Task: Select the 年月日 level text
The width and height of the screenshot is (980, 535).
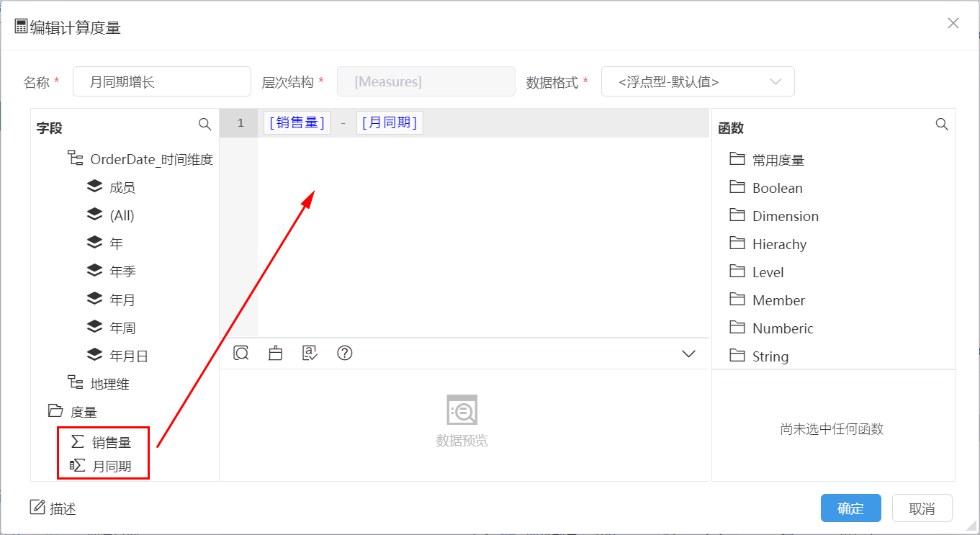Action: [x=129, y=356]
